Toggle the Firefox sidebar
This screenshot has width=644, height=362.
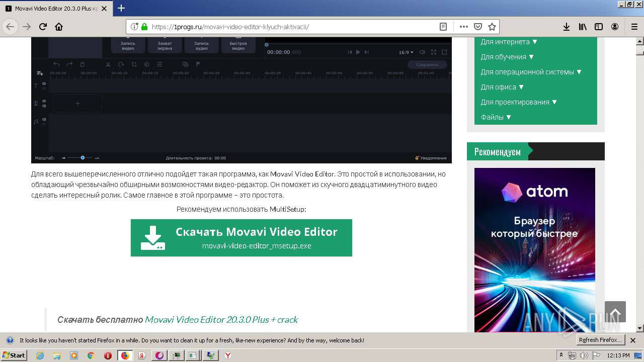pos(599,27)
